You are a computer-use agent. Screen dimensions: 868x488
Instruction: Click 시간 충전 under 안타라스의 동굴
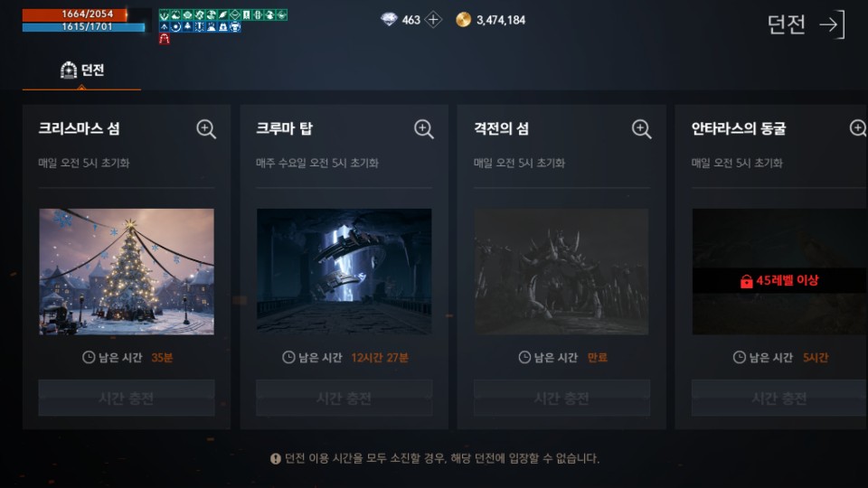point(779,398)
